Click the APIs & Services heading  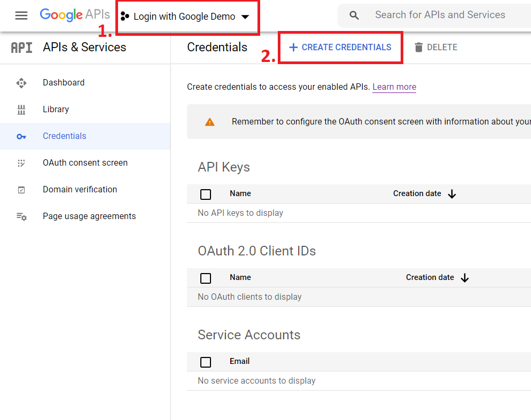tap(84, 48)
